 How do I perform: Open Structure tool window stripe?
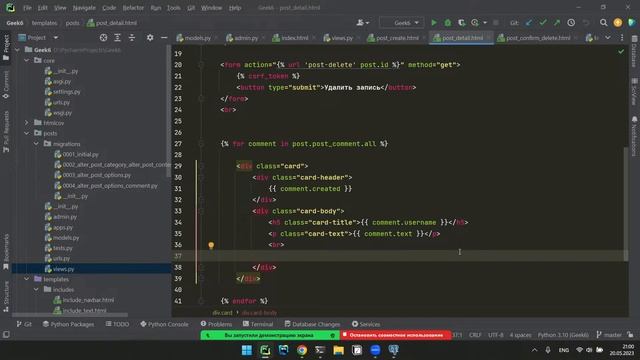pos(6,297)
